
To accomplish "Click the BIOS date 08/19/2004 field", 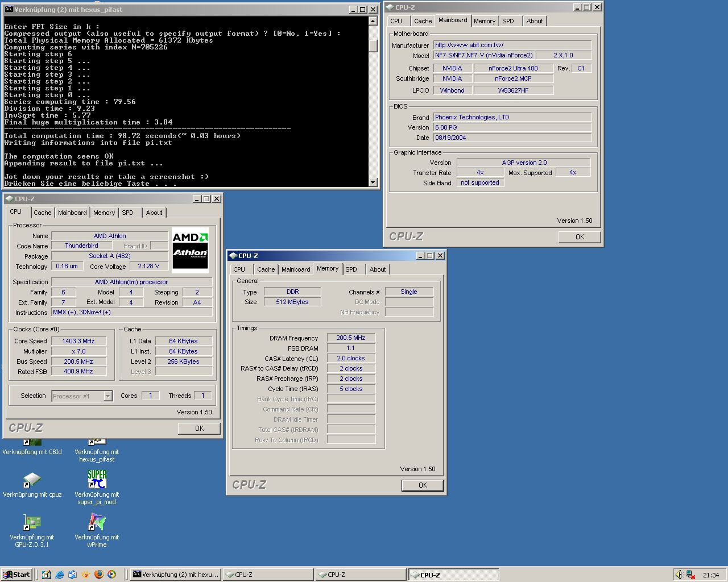I will pos(512,138).
